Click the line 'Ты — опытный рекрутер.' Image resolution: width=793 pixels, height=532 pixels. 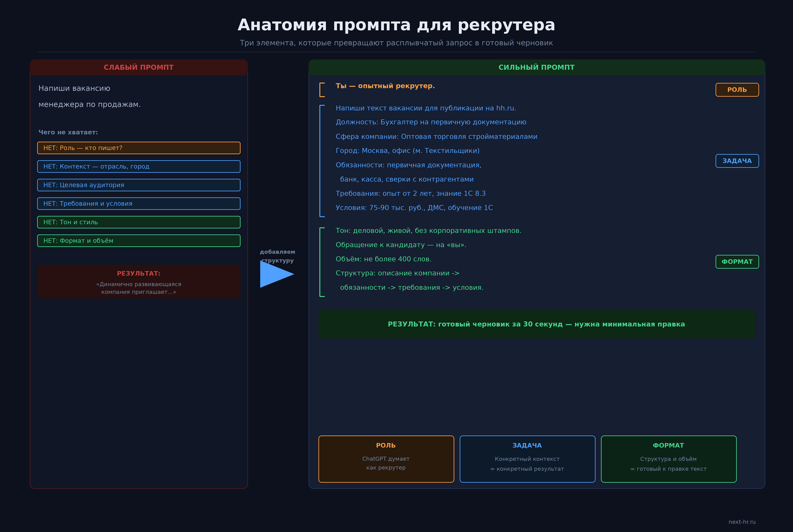(385, 86)
